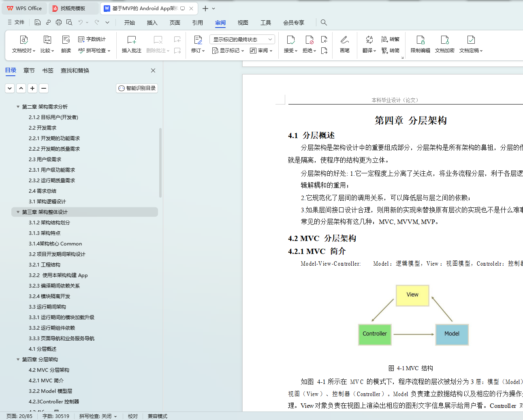Run 拼写检查 spell check
523x420 pixels.
(94, 51)
